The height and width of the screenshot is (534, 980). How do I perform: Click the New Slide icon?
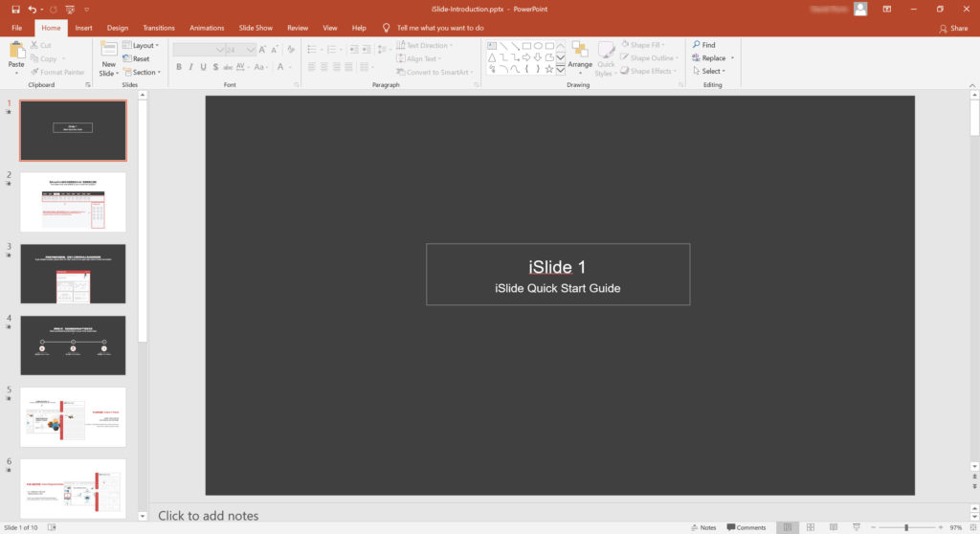point(109,50)
